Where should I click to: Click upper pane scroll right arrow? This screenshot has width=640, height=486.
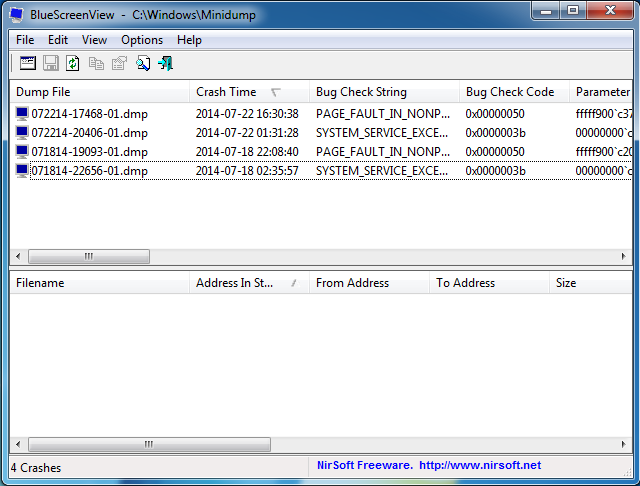coord(623,256)
